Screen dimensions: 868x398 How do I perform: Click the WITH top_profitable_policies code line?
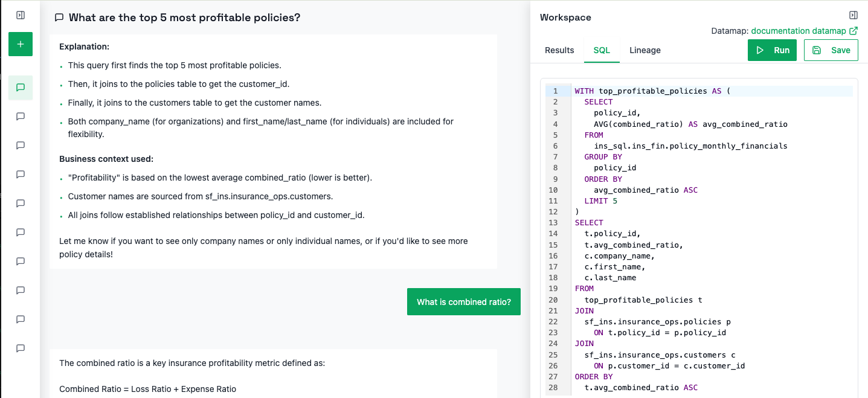click(x=652, y=91)
